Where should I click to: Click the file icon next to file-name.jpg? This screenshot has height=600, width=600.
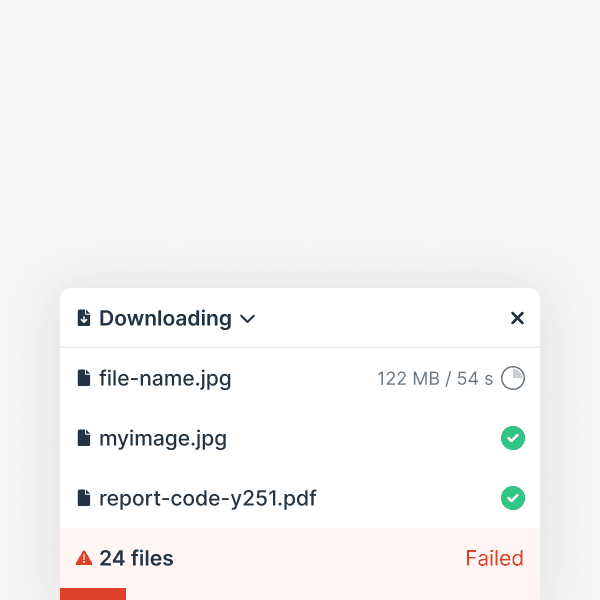coord(84,378)
